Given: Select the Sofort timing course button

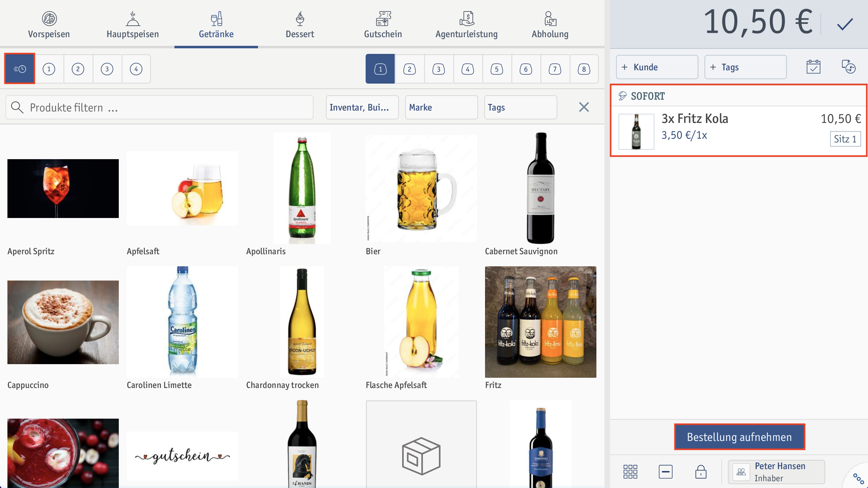Looking at the screenshot, I should 19,69.
